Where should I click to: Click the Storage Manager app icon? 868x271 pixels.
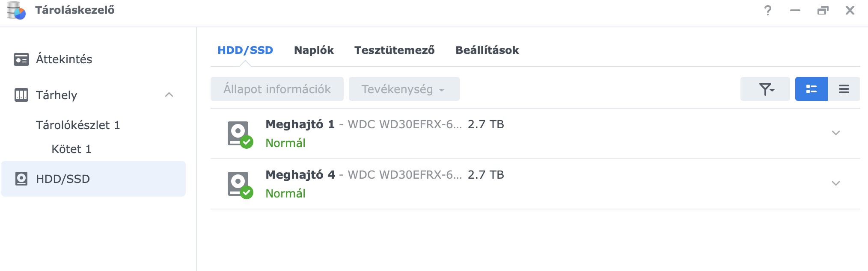pos(16,11)
